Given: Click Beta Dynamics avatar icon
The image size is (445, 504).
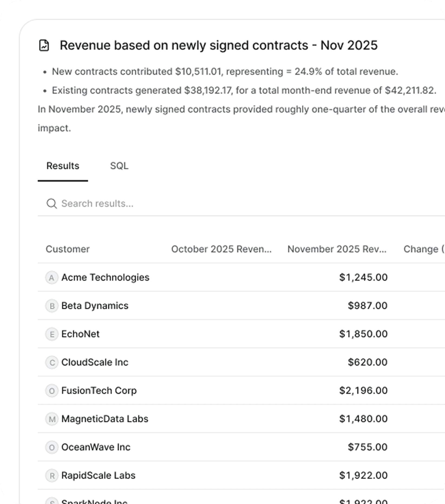Looking at the screenshot, I should click(52, 306).
